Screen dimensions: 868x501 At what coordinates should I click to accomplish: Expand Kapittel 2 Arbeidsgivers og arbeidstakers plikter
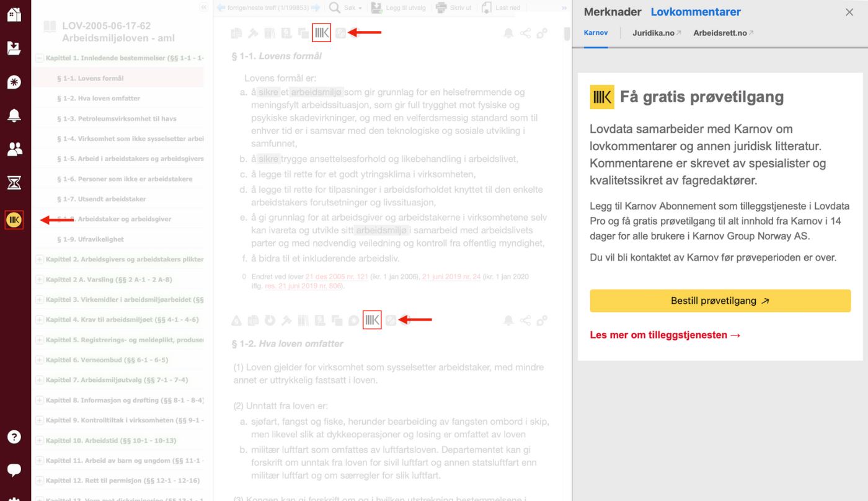[x=40, y=259]
